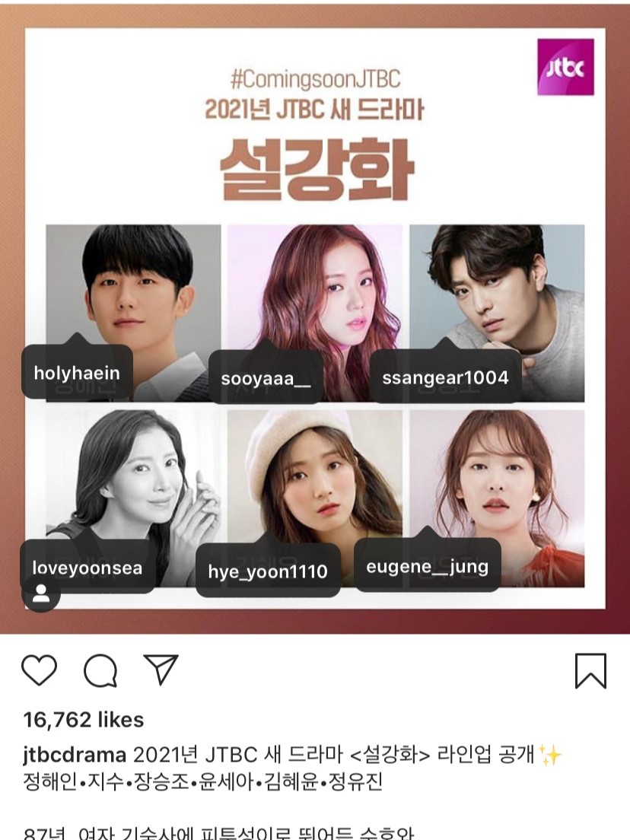
Task: Tap the portrait with white beret
Action: pos(315,498)
